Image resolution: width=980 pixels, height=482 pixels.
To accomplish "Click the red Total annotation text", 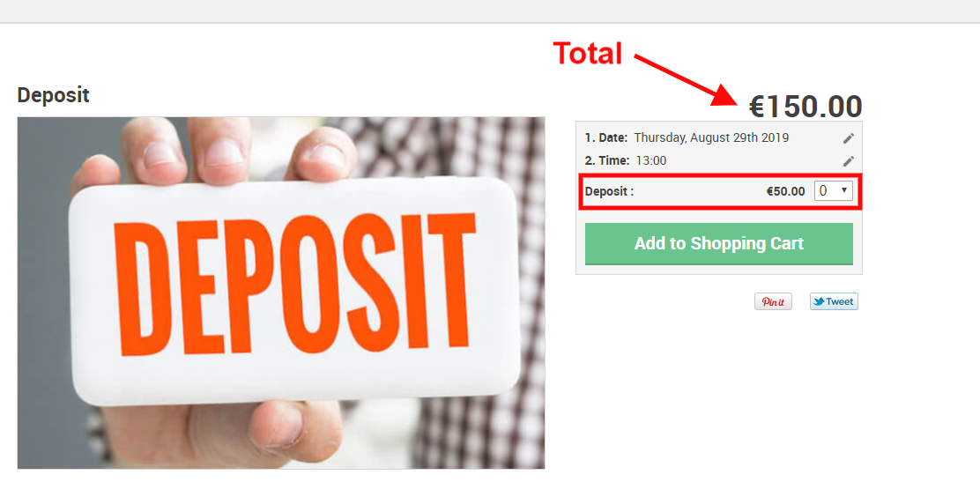I will point(588,54).
